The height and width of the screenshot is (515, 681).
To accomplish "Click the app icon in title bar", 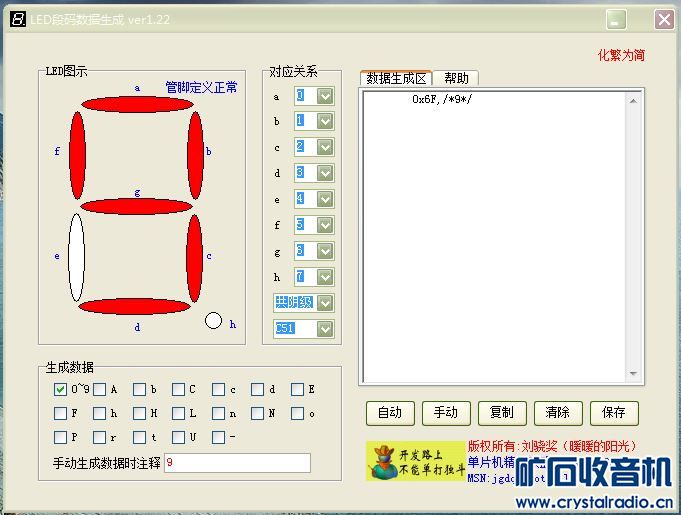I will tap(18, 19).
